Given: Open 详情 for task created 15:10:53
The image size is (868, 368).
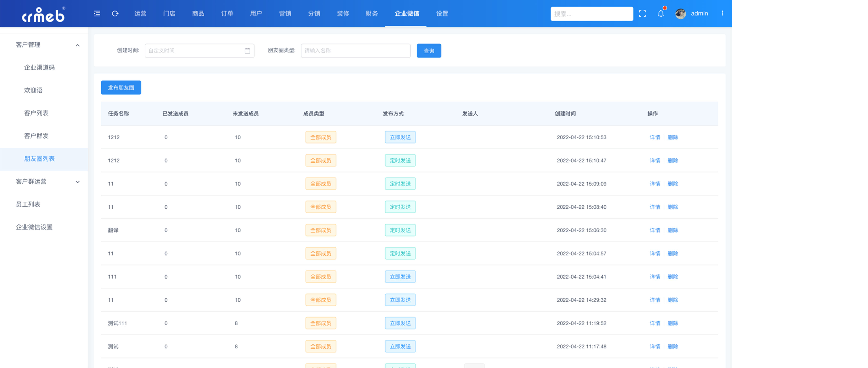Looking at the screenshot, I should [655, 137].
